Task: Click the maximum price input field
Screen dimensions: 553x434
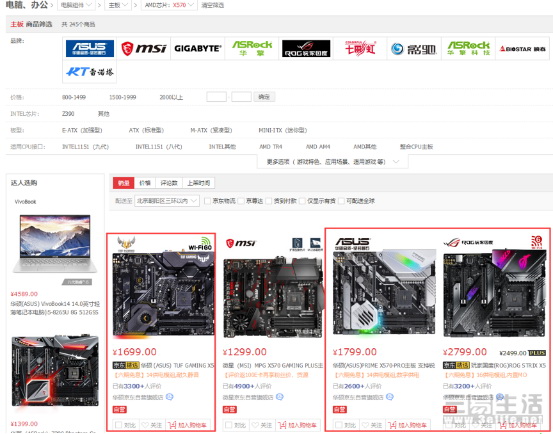Action: coord(241,97)
